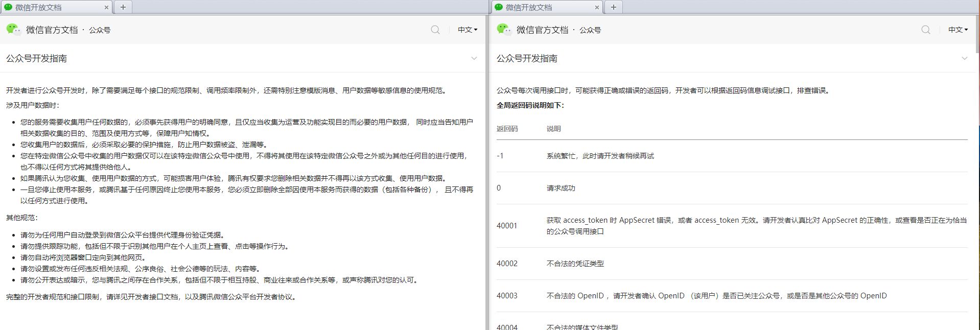The image size is (980, 330).
Task: Open search with the right window's magnifier icon
Action: point(926,30)
